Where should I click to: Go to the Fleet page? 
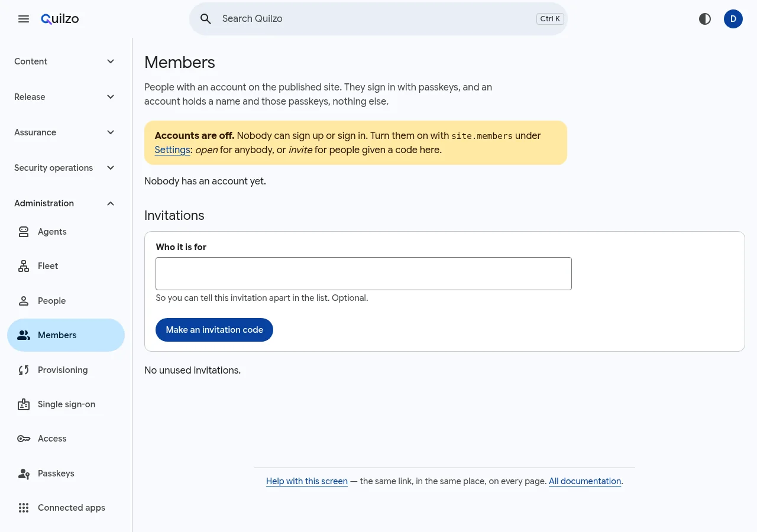66,266
